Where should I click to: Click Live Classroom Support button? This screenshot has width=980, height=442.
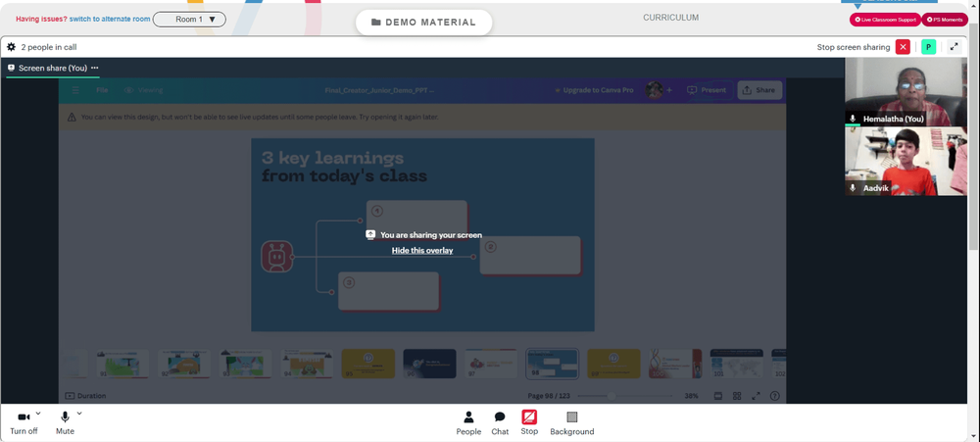pyautogui.click(x=885, y=20)
